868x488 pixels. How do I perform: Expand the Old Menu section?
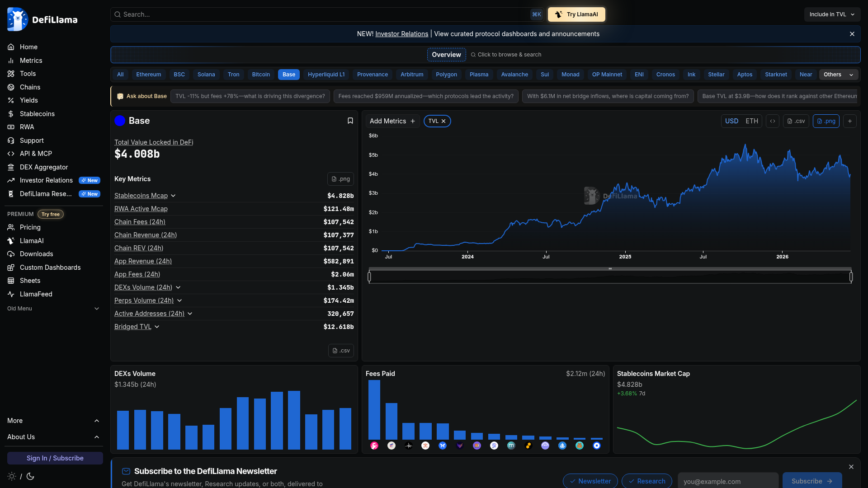click(x=54, y=309)
